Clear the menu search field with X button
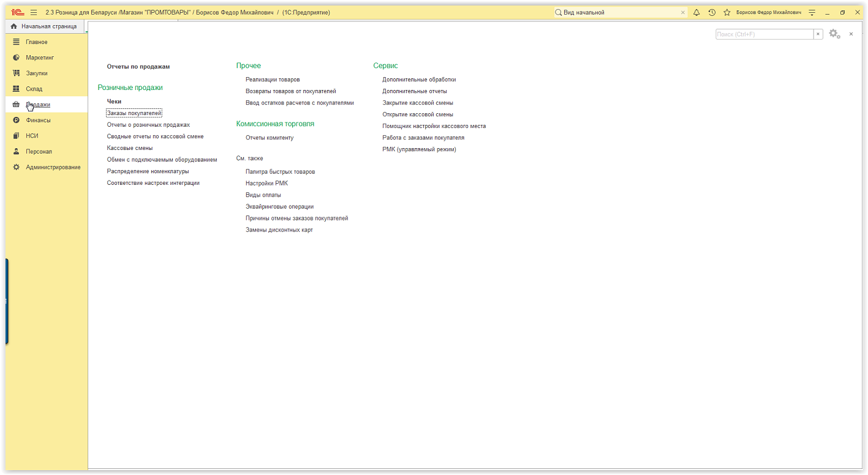868x475 pixels. (818, 34)
